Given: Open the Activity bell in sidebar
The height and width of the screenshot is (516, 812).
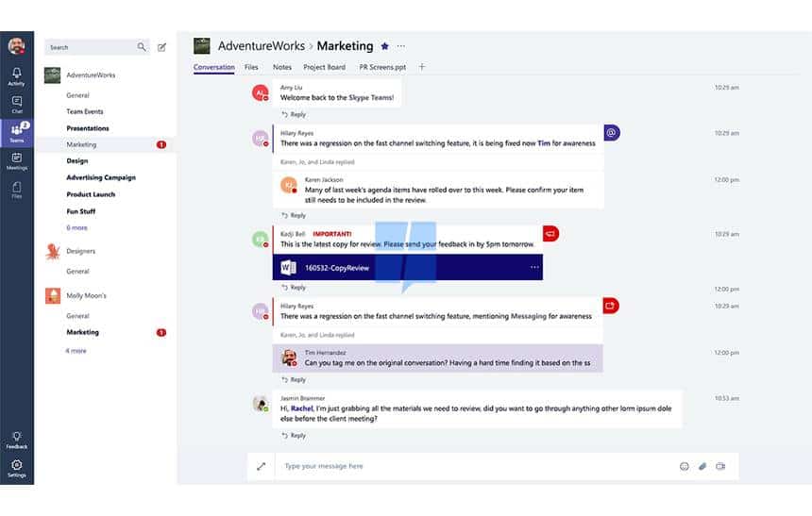Looking at the screenshot, I should [17, 76].
